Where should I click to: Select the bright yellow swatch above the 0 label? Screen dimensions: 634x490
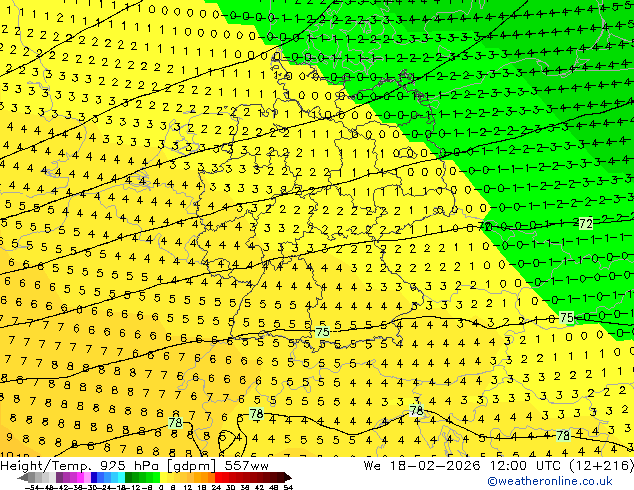click(x=163, y=478)
